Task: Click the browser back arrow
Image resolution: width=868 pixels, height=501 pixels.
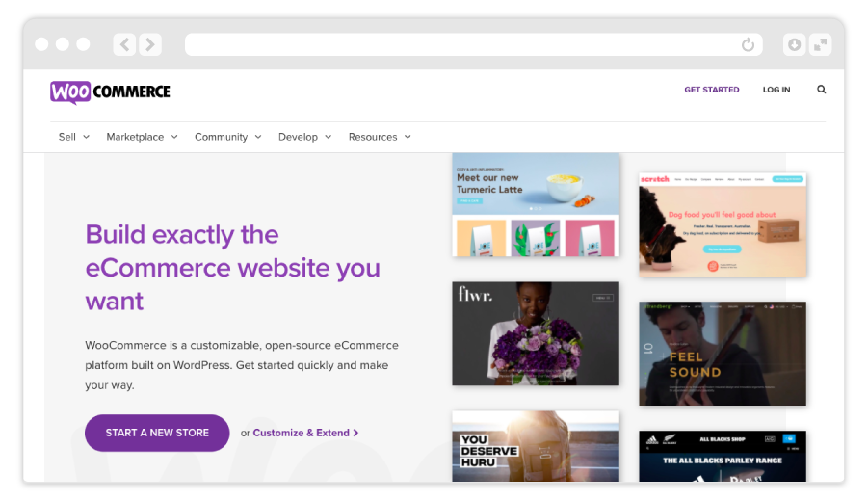Action: click(x=124, y=44)
